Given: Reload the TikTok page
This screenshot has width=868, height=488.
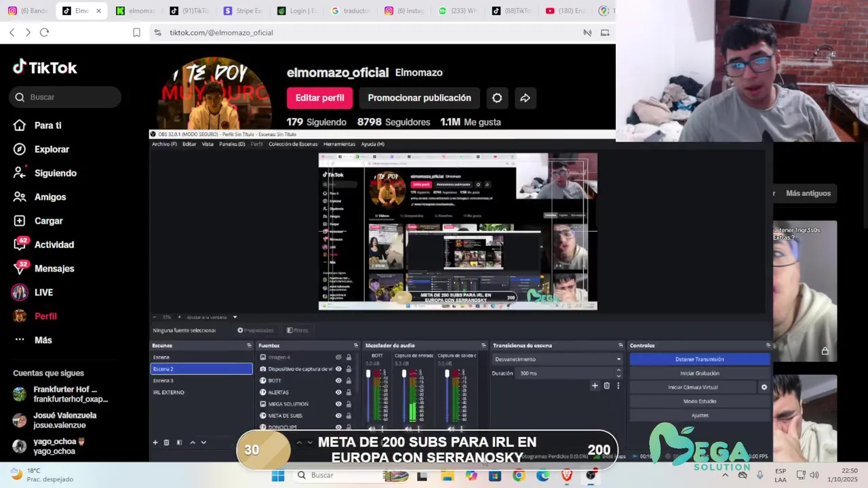Looking at the screenshot, I should pyautogui.click(x=44, y=33).
